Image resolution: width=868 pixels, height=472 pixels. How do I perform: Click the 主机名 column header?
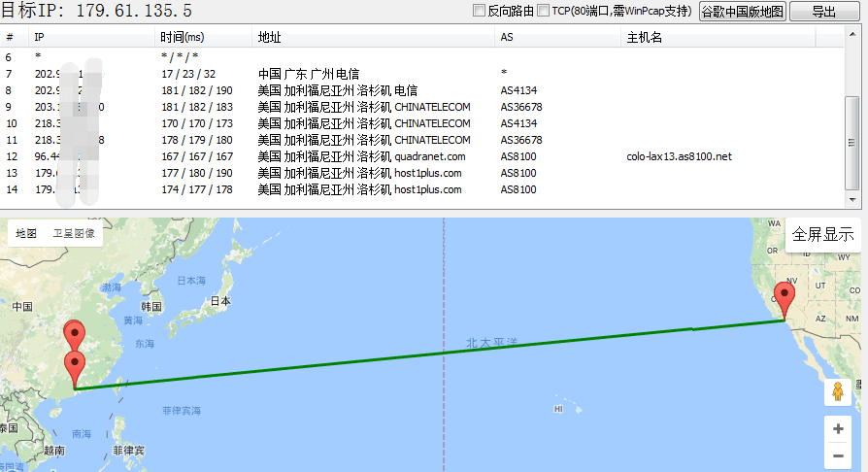coord(645,37)
